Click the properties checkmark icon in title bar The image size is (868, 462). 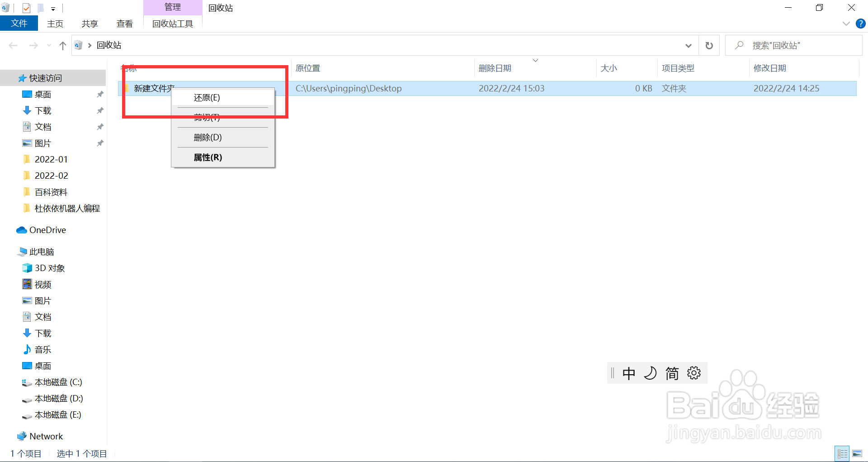[26, 8]
